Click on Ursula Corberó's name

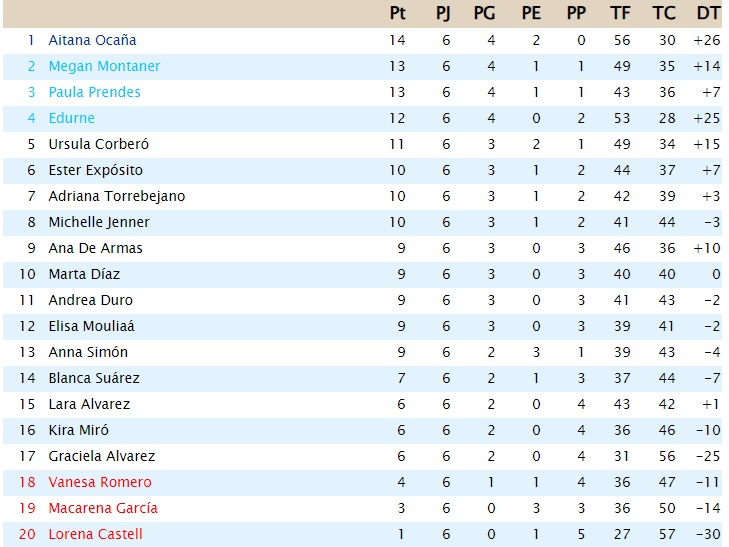[96, 144]
